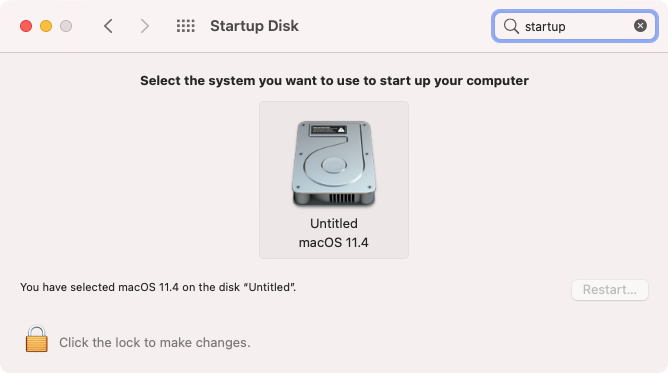The image size is (668, 373).
Task: Select the Untitled hard drive icon
Action: (334, 164)
